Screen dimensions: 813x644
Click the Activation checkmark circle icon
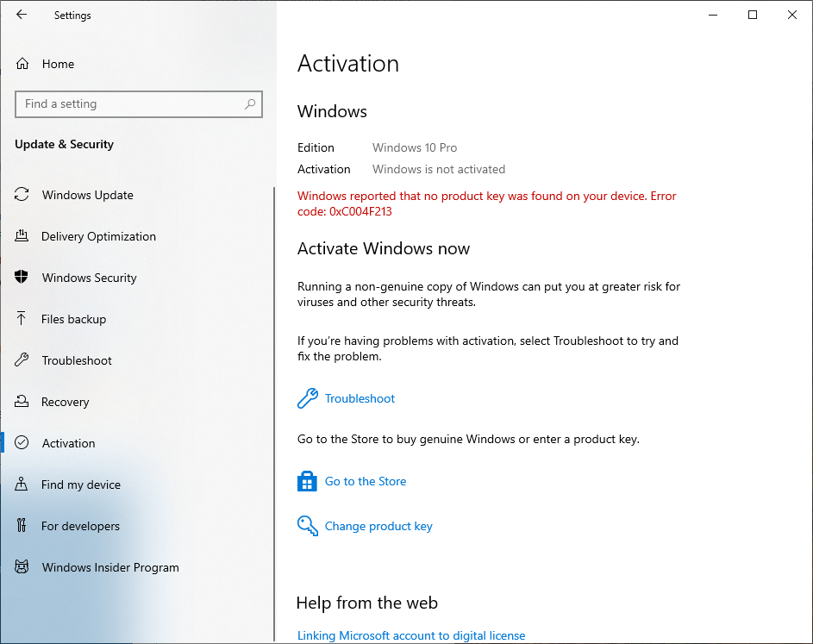(x=22, y=443)
